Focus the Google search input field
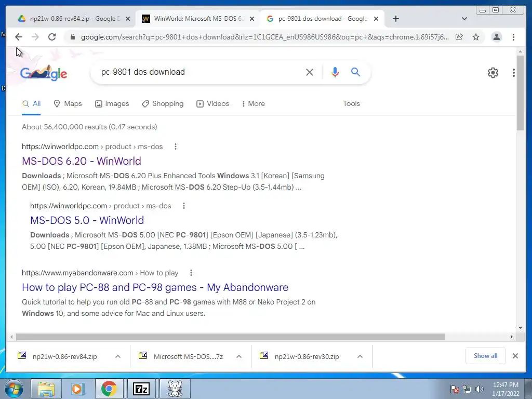Screen dimensions: 532x399 click(x=200, y=72)
